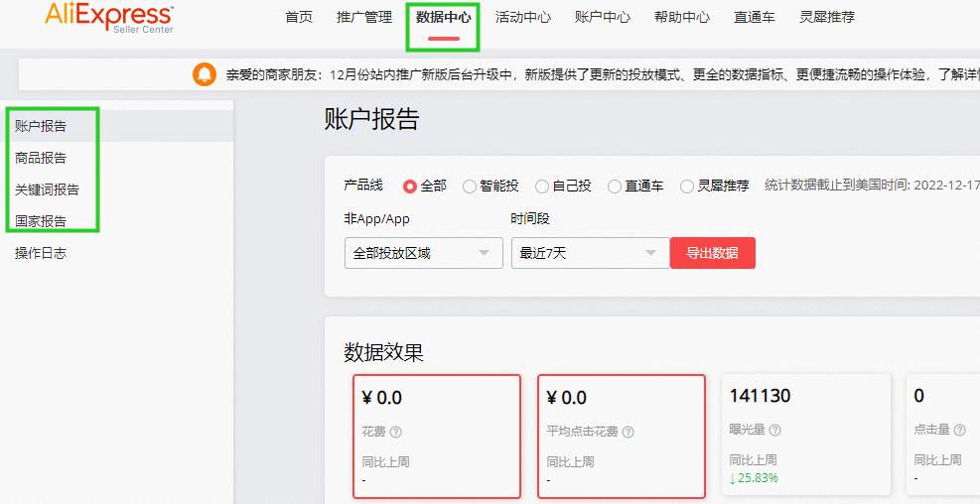This screenshot has width=980, height=504.
Task: Click the 曝光量 141130 data card
Action: (x=806, y=435)
